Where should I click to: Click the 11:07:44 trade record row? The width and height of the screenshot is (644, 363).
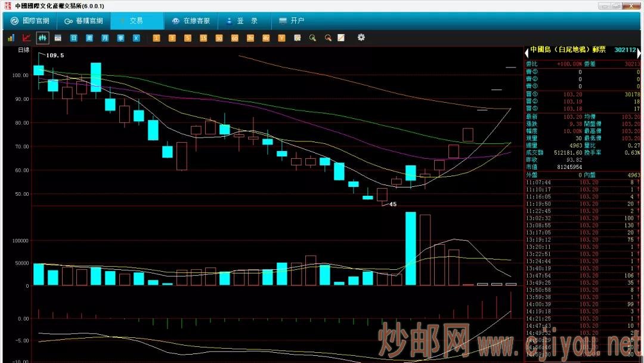[583, 183]
